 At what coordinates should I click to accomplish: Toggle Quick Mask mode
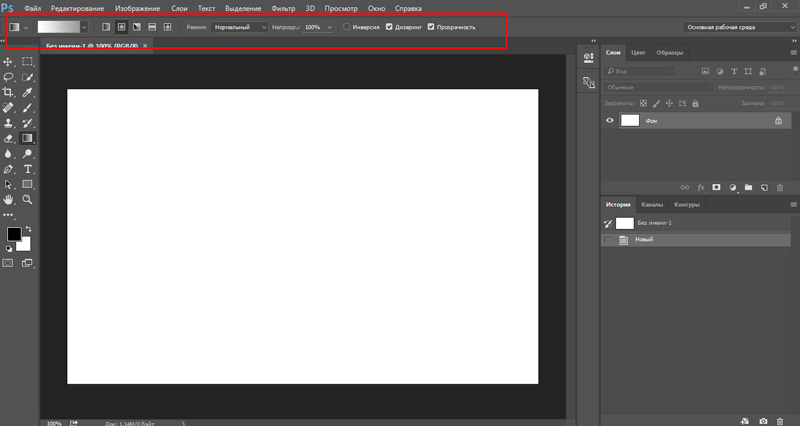coord(8,263)
